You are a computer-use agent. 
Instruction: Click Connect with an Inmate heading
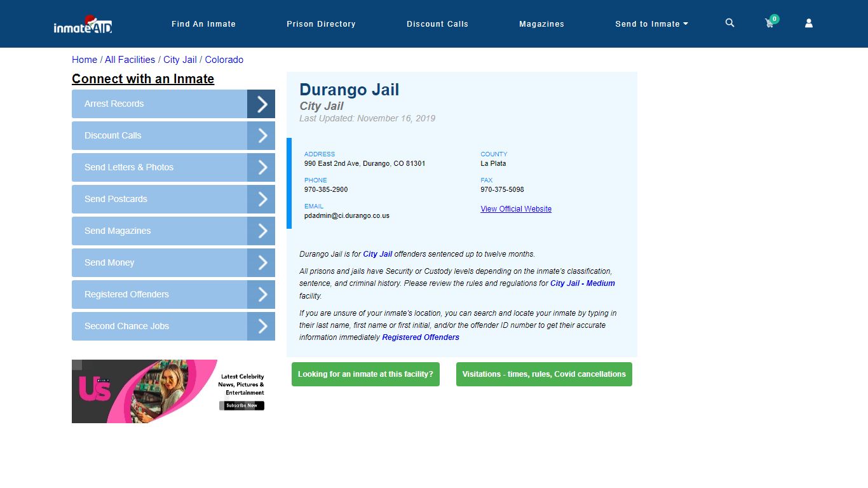(143, 79)
